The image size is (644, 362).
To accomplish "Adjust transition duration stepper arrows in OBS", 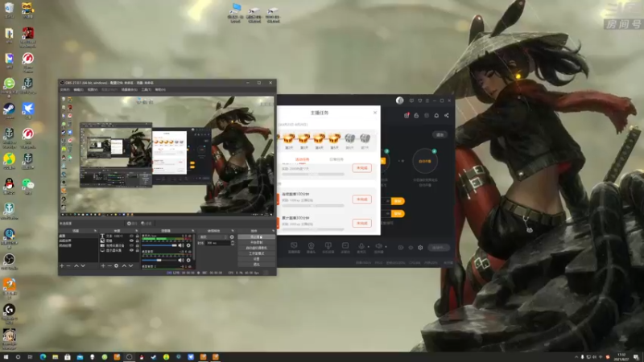I will click(x=233, y=243).
